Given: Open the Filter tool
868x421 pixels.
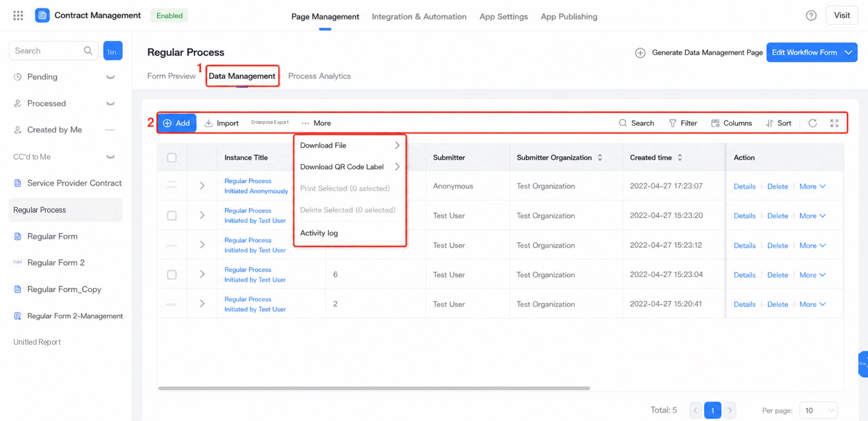Looking at the screenshot, I should (x=683, y=123).
